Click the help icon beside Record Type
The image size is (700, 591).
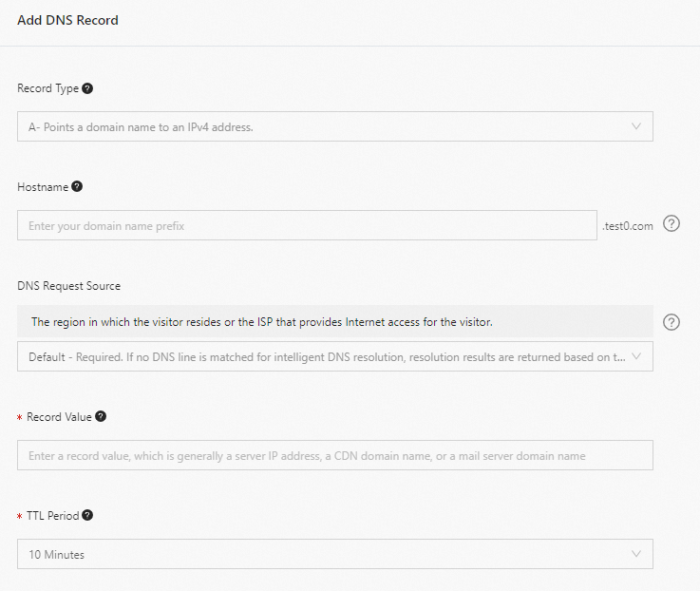click(87, 88)
